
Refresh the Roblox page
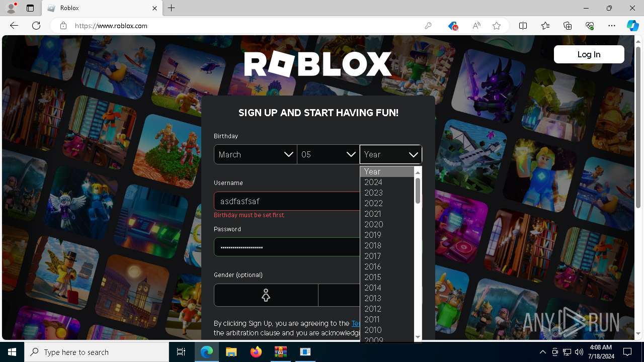[x=36, y=26]
